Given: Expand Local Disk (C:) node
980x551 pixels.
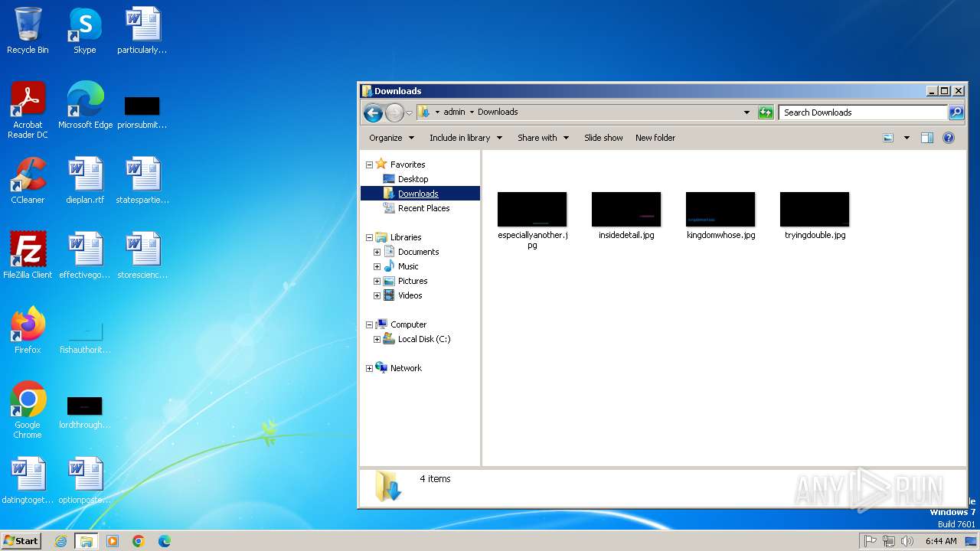Looking at the screenshot, I should click(377, 339).
